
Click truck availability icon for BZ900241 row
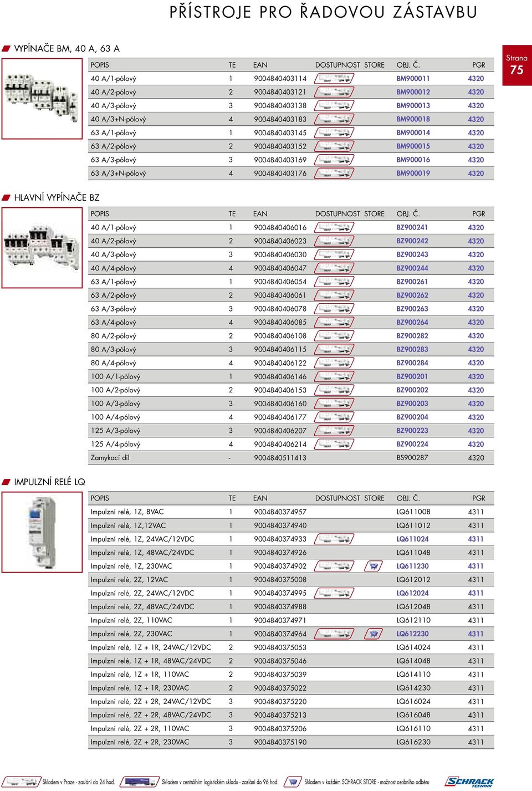[x=334, y=228]
